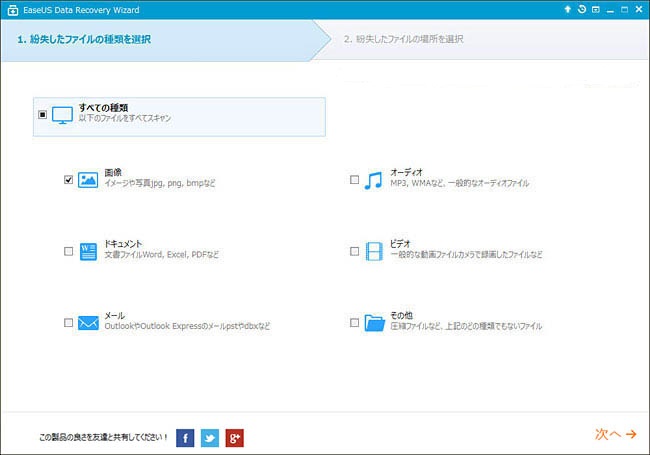Image resolution: width=650 pixels, height=455 pixels.
Task: Click the ドキュメント label text
Action: click(123, 244)
